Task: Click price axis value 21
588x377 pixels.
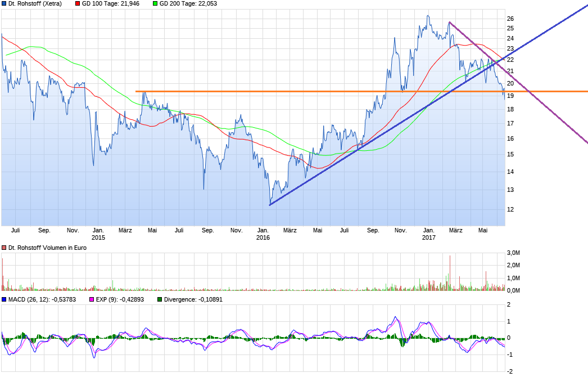Action: [x=510, y=71]
